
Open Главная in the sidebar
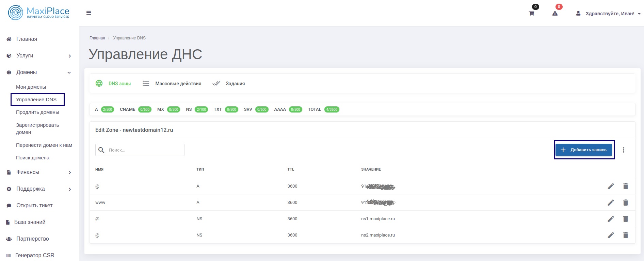pyautogui.click(x=27, y=39)
